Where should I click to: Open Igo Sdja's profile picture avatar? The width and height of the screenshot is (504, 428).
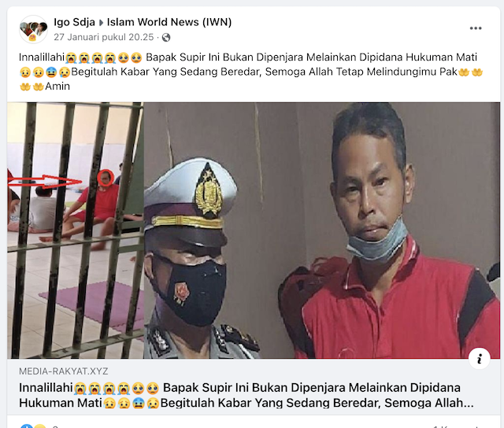click(33, 29)
